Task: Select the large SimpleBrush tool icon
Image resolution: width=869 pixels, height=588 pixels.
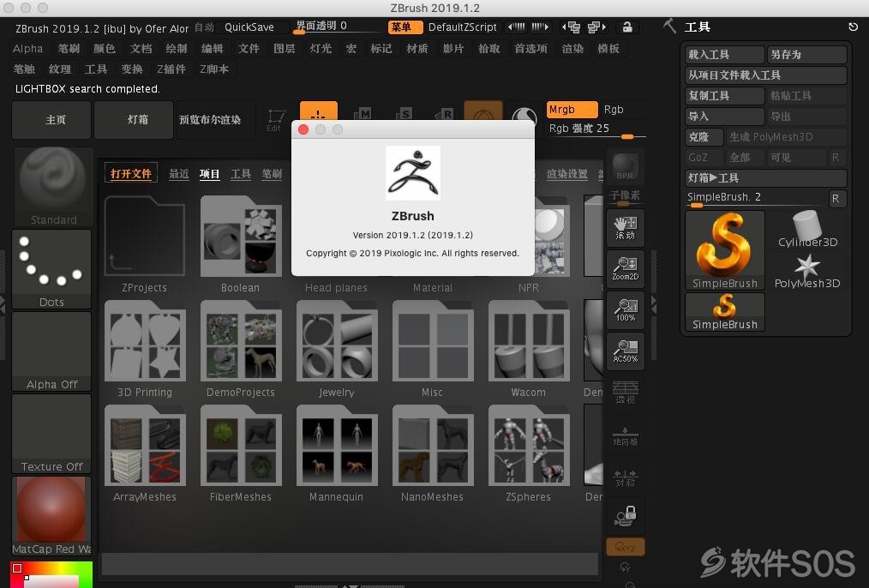Action: click(724, 250)
